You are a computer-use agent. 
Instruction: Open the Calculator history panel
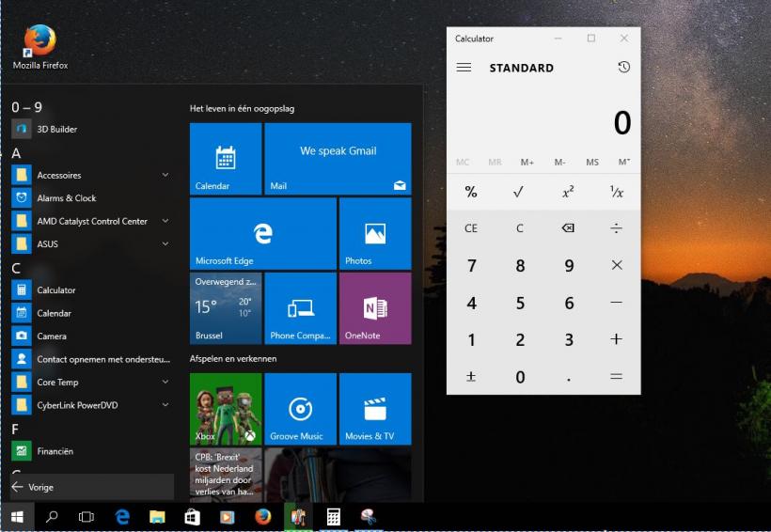(x=623, y=68)
